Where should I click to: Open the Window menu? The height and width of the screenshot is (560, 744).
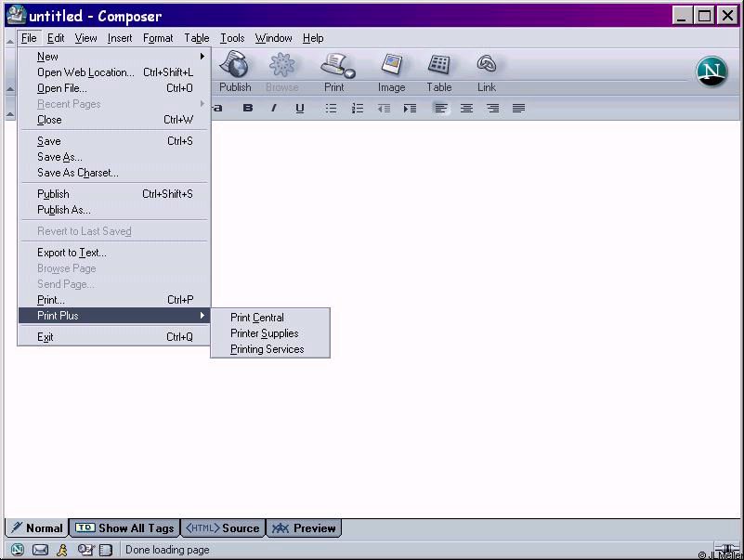(273, 38)
